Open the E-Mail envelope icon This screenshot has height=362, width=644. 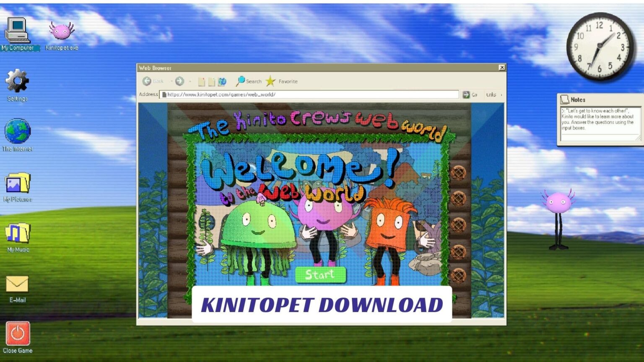point(17,284)
